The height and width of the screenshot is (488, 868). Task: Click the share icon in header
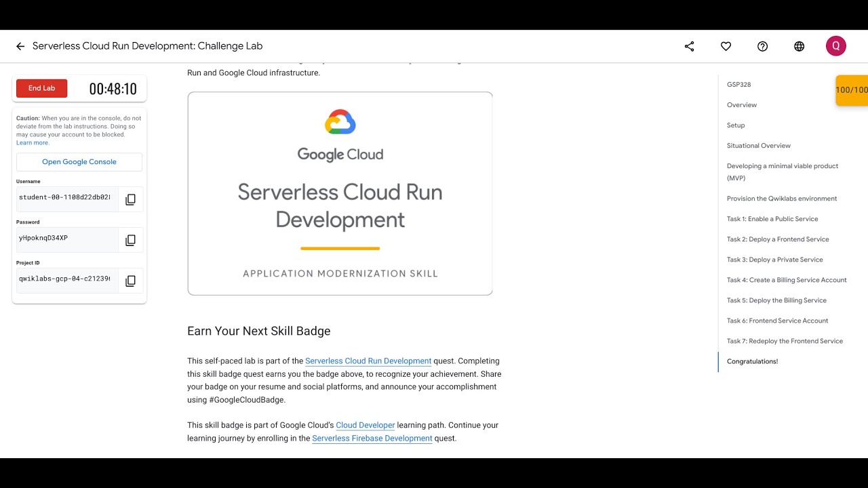(689, 46)
